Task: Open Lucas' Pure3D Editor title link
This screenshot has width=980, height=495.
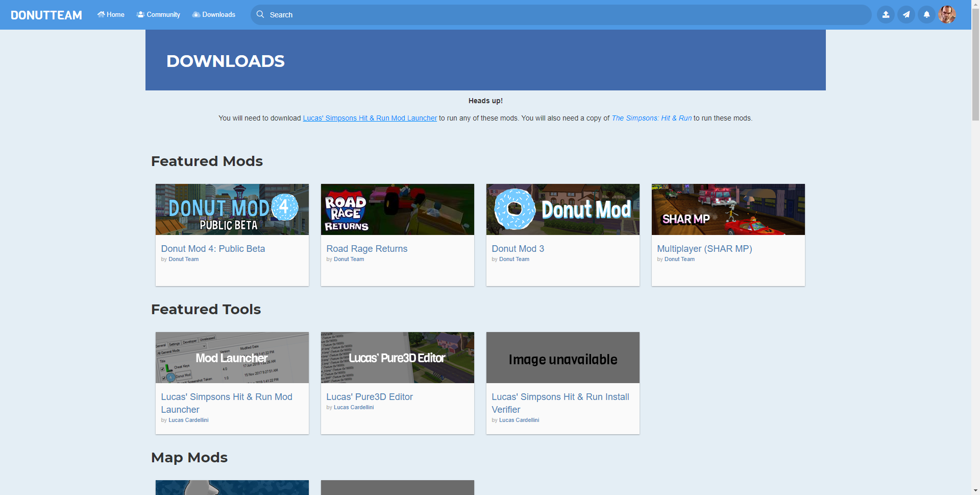Action: click(370, 397)
